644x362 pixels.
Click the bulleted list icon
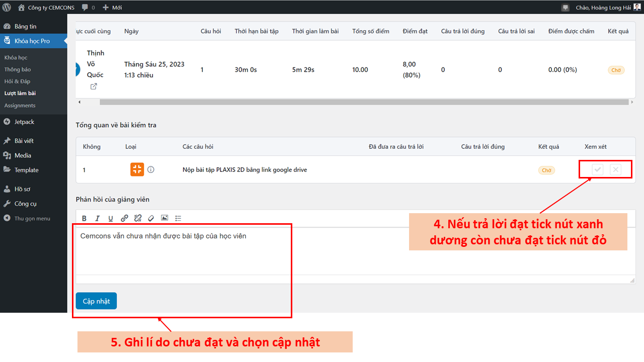click(178, 218)
